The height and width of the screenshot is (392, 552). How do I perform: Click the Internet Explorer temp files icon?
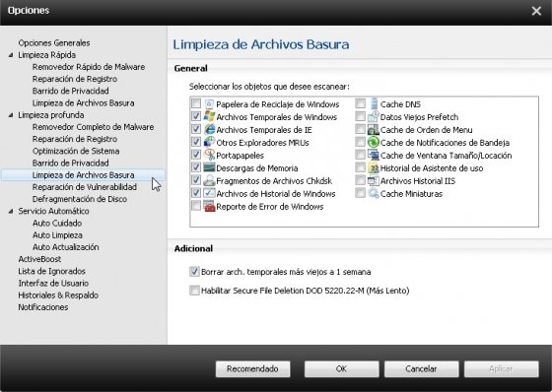click(x=209, y=129)
